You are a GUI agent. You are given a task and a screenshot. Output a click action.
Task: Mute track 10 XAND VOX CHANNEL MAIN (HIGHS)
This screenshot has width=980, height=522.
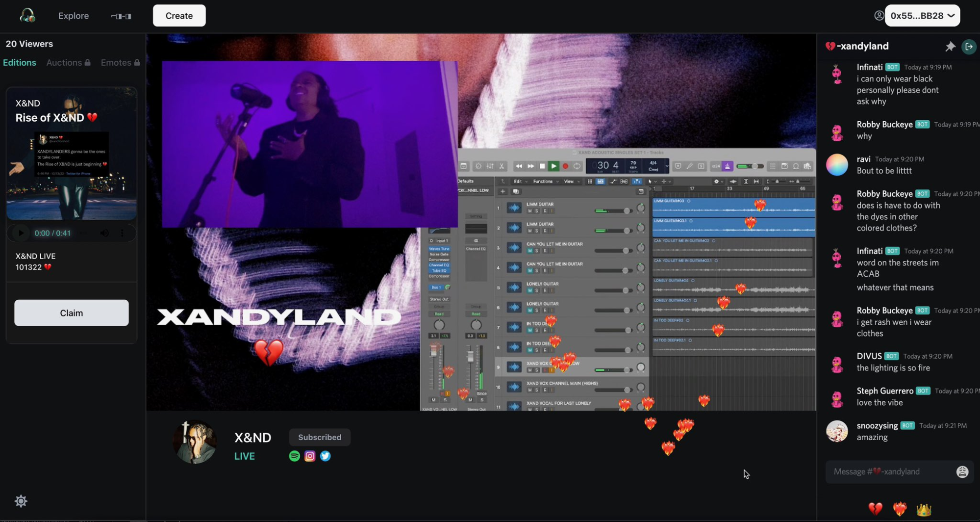(x=529, y=390)
